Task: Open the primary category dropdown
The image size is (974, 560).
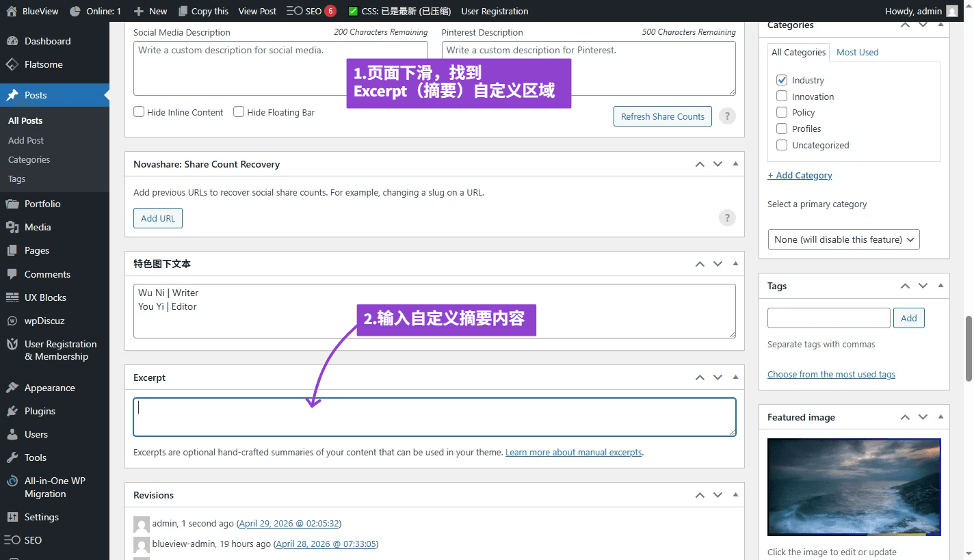Action: 843,239
